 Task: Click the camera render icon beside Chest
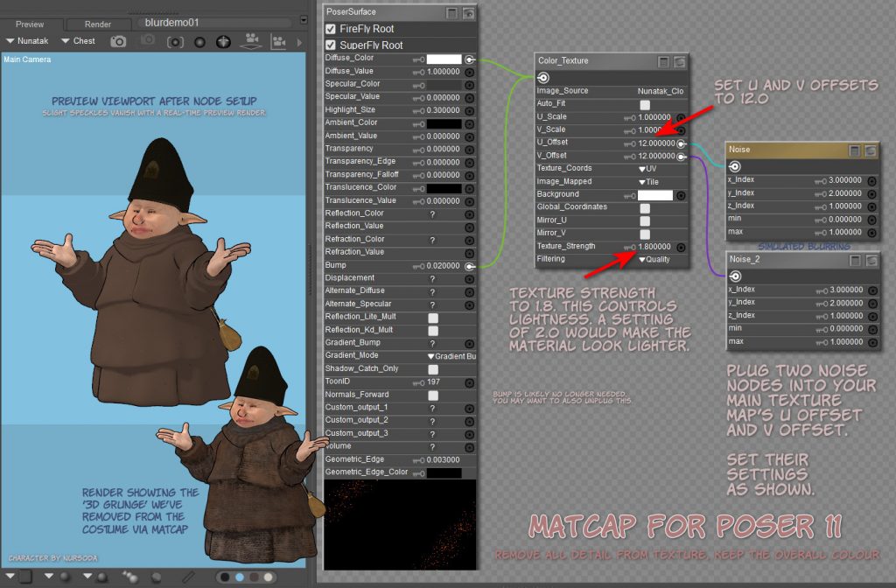[118, 41]
